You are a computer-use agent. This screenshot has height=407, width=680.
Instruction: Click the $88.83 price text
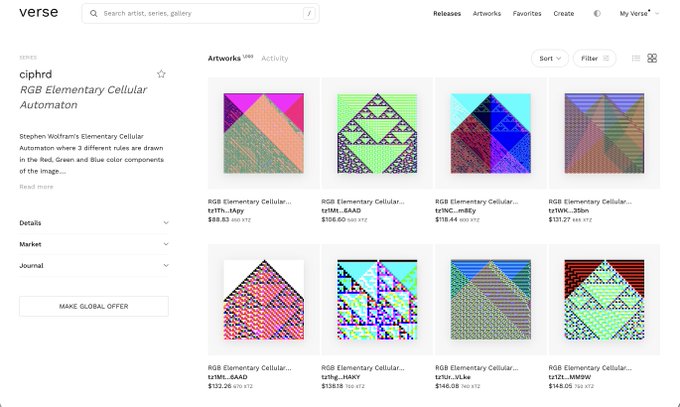218,220
